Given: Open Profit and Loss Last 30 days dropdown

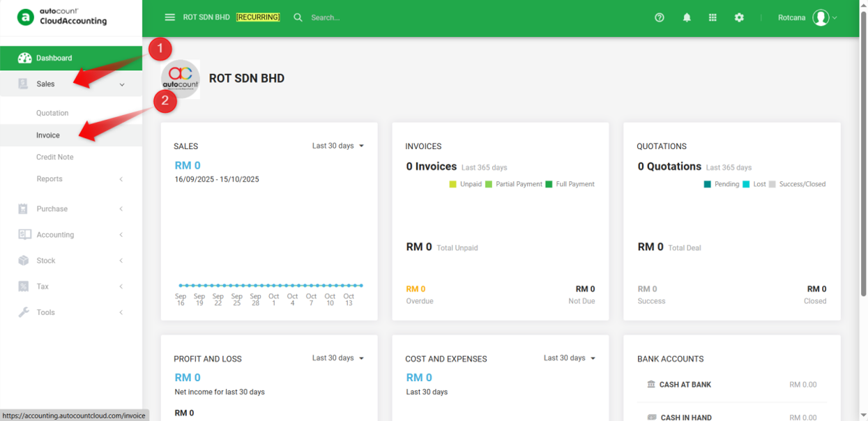Looking at the screenshot, I should [x=338, y=358].
